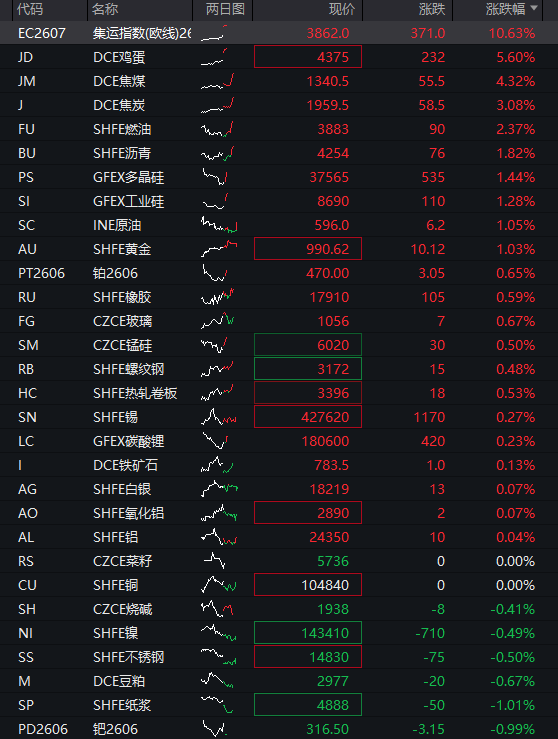558x739 pixels.
Task: Sort by the 涨跌幅 dropdown arrow
Action: (x=534, y=8)
